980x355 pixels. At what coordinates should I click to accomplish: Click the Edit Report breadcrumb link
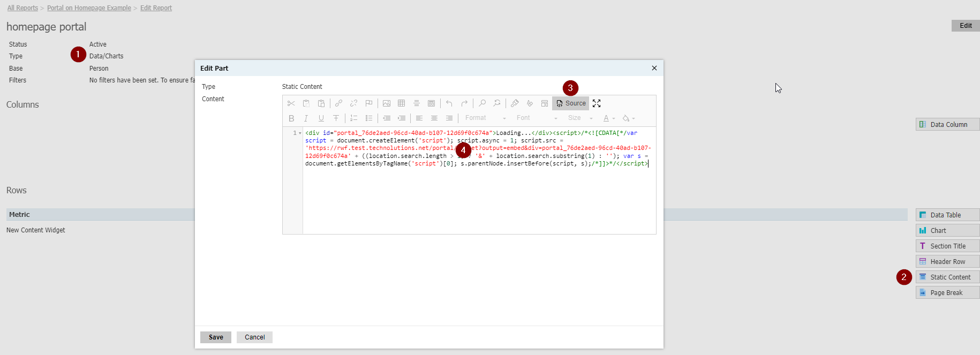pyautogui.click(x=156, y=8)
